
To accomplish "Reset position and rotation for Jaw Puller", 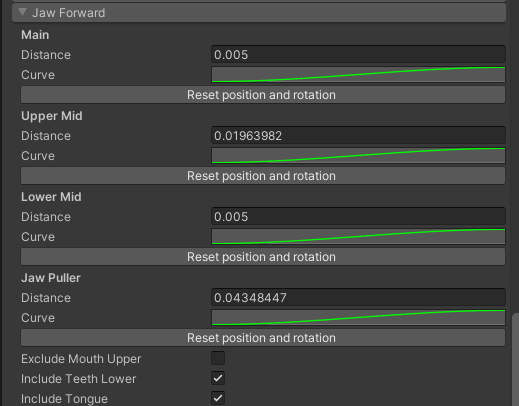I will point(263,338).
